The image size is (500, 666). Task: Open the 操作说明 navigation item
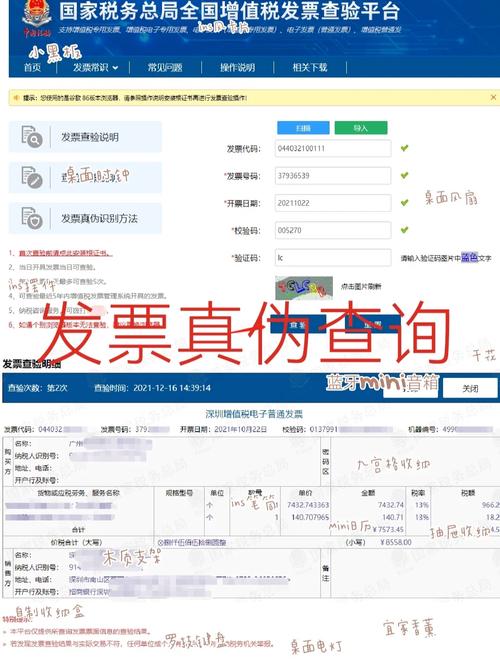click(x=237, y=67)
